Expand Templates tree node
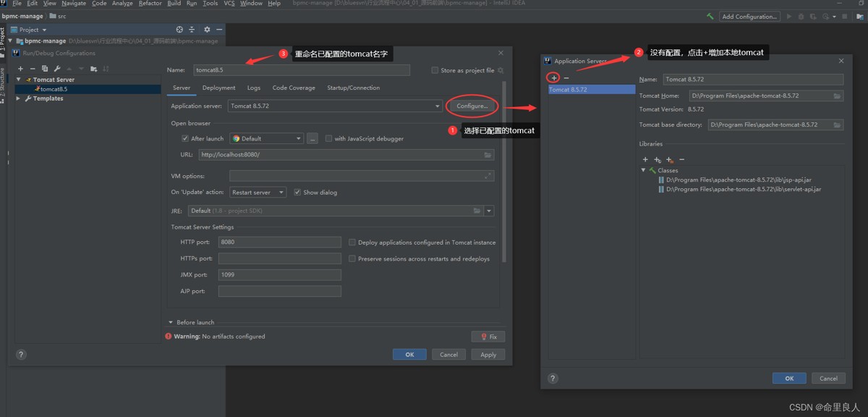 coord(19,98)
